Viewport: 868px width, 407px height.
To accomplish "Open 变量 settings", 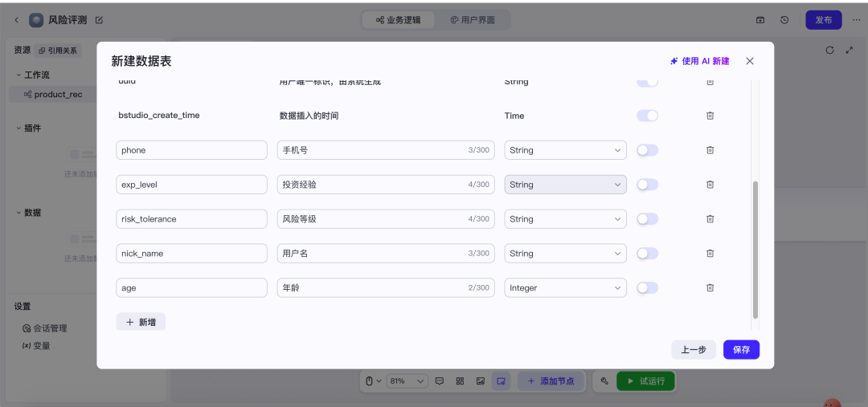I will [x=36, y=346].
